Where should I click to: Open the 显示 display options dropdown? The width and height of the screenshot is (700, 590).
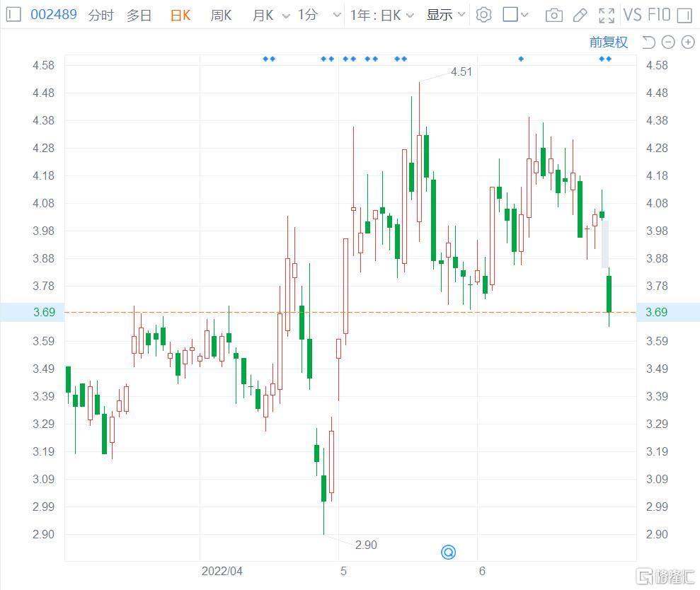click(445, 15)
